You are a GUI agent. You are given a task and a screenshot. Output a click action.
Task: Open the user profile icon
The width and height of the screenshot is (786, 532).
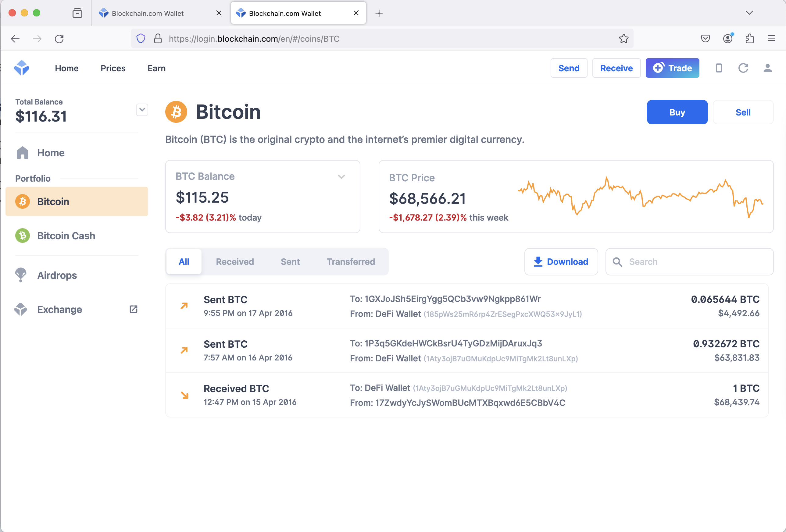[767, 68]
